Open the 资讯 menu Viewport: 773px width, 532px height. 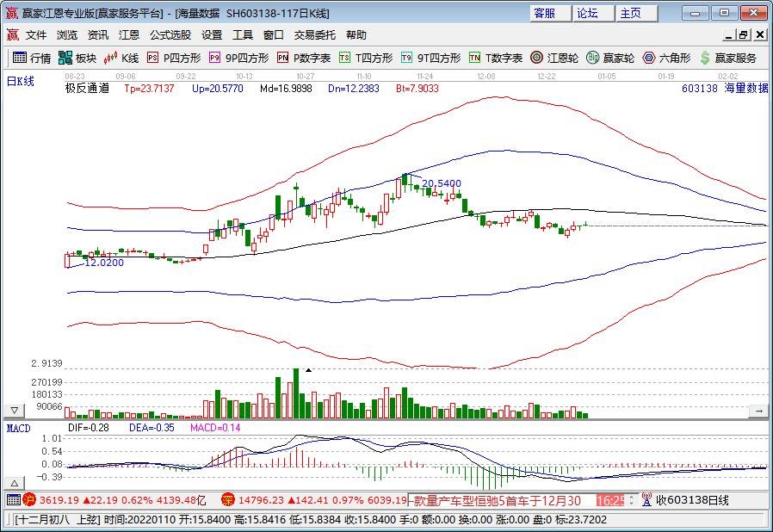(x=98, y=35)
